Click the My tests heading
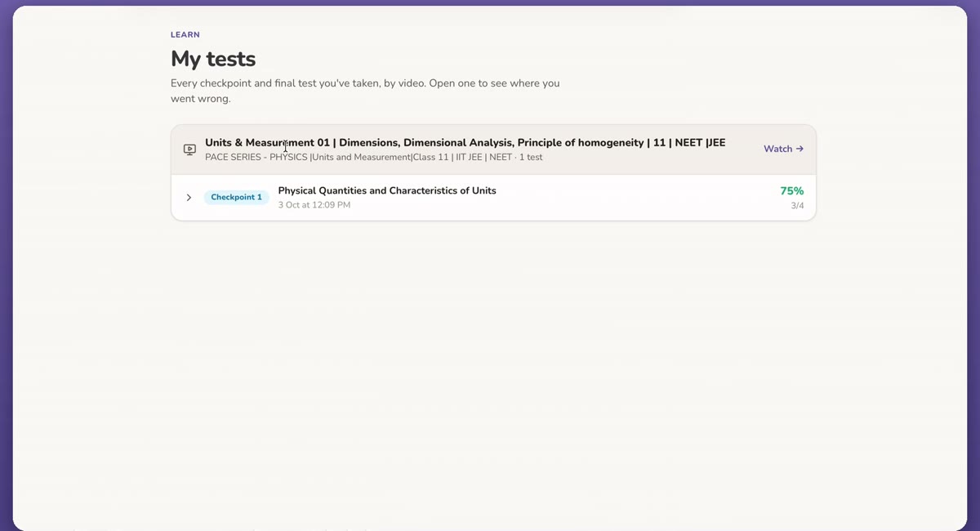This screenshot has width=980, height=531. pyautogui.click(x=213, y=59)
